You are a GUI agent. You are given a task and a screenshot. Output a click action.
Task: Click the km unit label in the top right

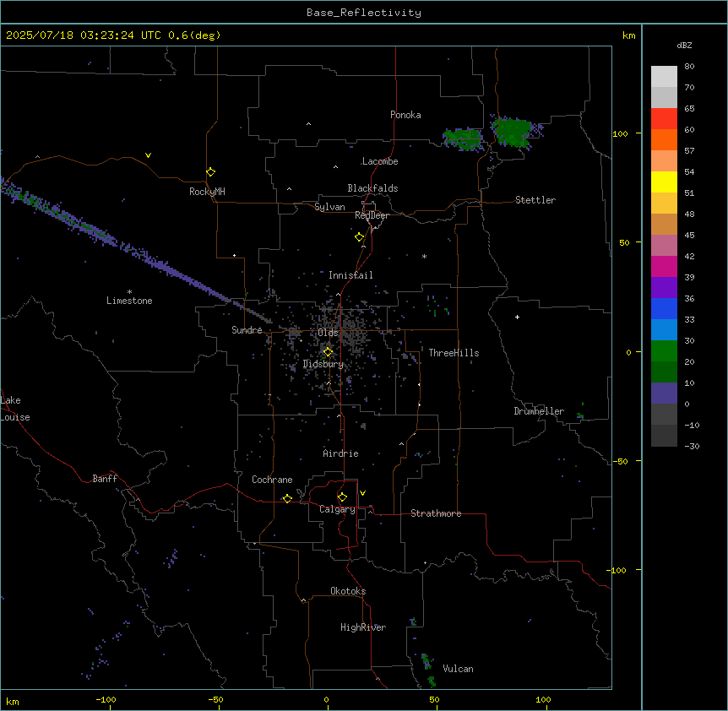pyautogui.click(x=628, y=35)
